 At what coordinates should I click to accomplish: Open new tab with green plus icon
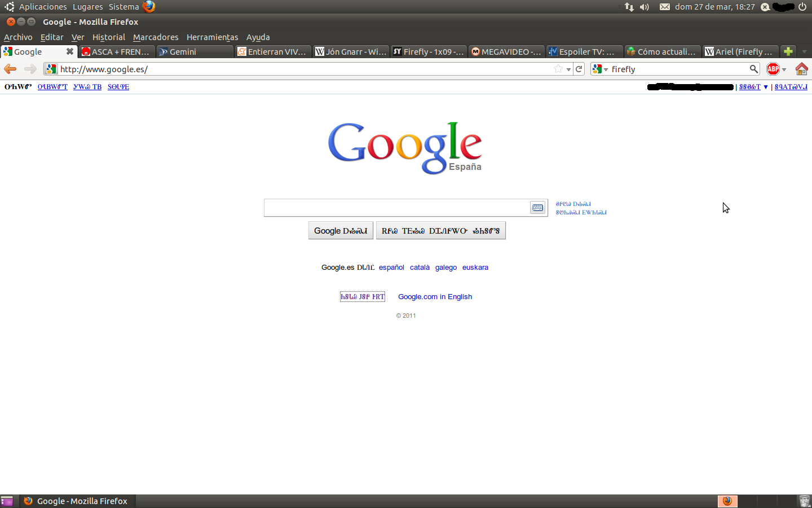click(x=788, y=51)
